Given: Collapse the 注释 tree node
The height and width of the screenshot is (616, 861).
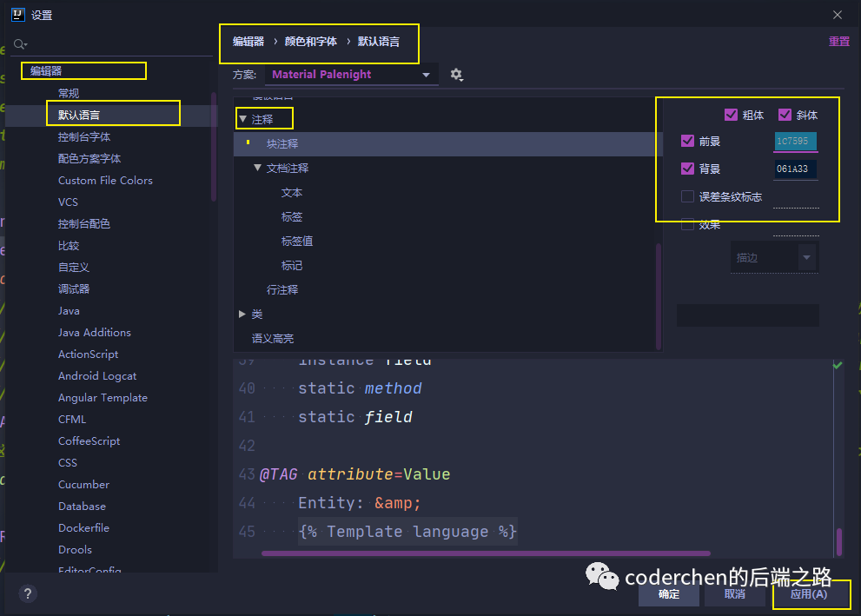Looking at the screenshot, I should (x=242, y=119).
